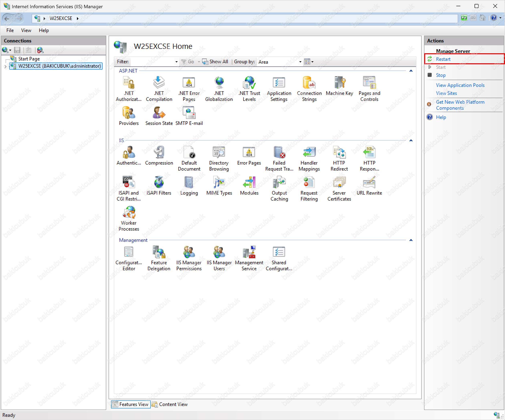The width and height of the screenshot is (505, 420).
Task: Expand the W25EXCSE address bar arrow
Action: pyautogui.click(x=77, y=18)
